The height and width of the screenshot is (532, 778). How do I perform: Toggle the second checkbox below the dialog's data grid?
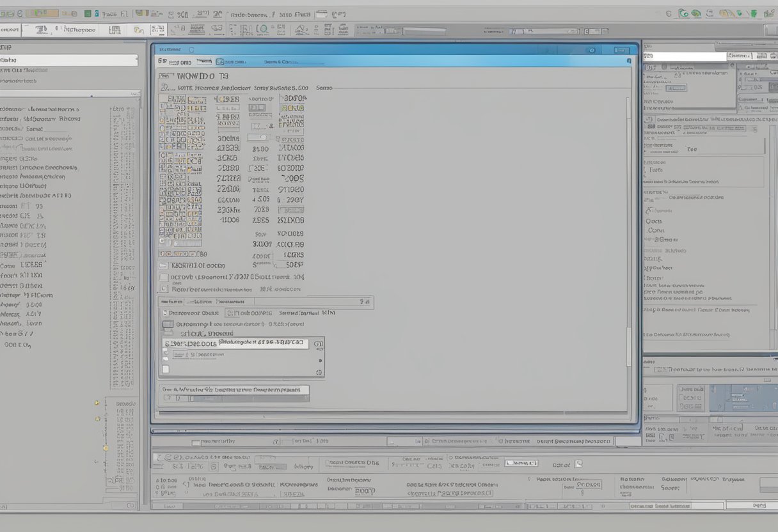(164, 289)
